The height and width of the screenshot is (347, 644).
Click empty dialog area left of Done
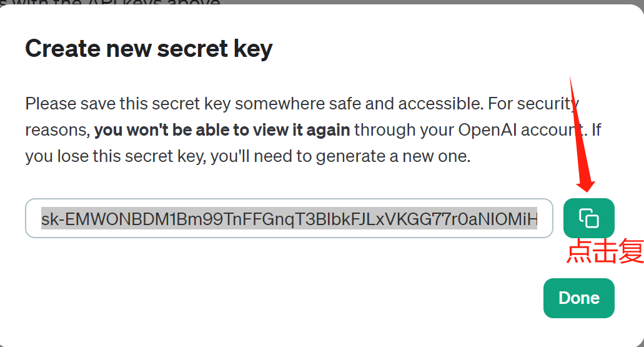pyautogui.click(x=312, y=298)
